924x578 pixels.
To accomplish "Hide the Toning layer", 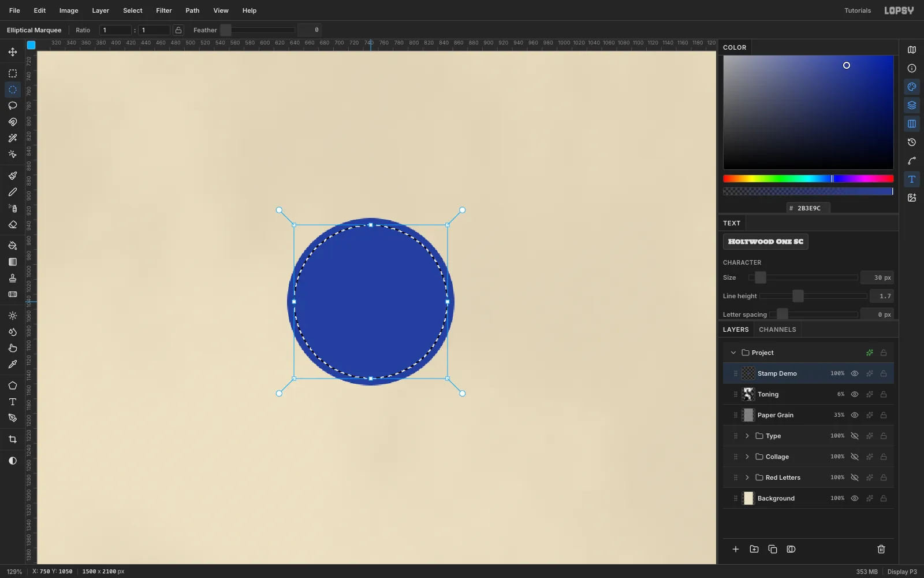I will [855, 394].
